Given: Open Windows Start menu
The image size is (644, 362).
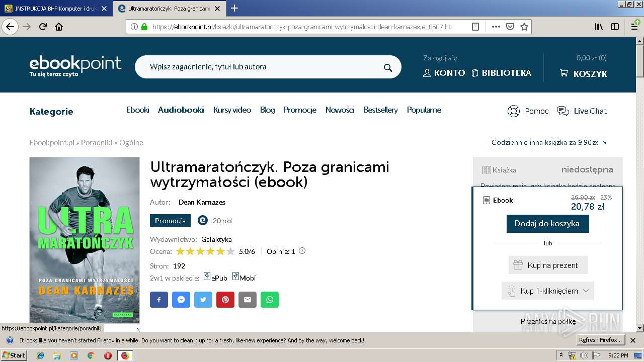Looking at the screenshot, I should click(14, 355).
